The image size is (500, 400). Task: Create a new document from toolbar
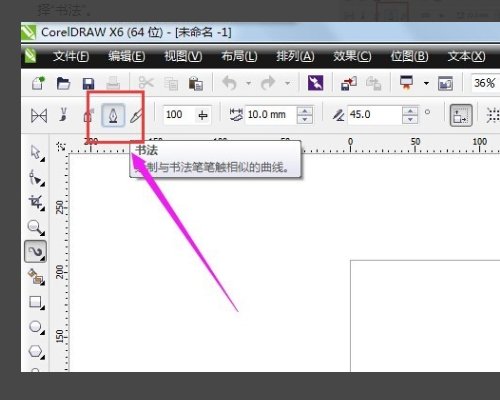[x=38, y=83]
